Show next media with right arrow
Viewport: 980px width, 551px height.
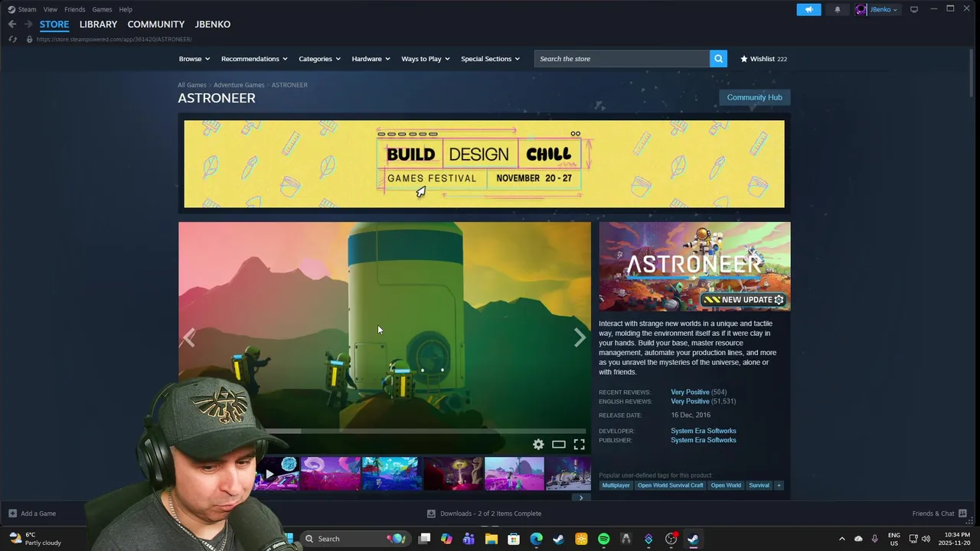[580, 337]
